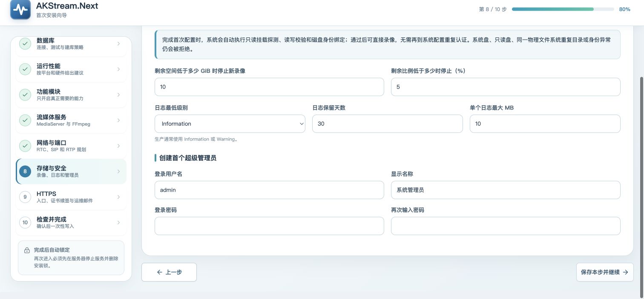This screenshot has width=644, height=299.
Task: Click the lock icon beside 完成后自动锁定
Action: point(27,250)
